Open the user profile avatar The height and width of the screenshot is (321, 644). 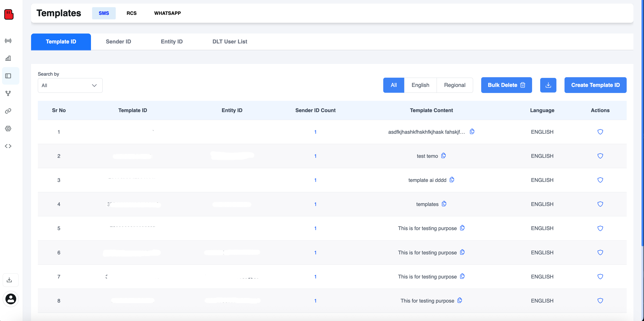(11, 299)
